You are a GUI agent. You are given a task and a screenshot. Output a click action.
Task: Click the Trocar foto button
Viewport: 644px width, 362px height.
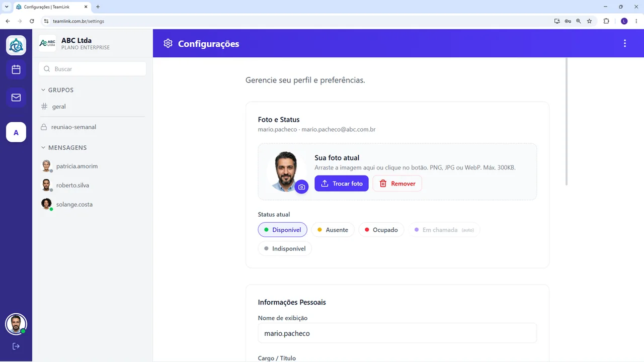point(342,184)
